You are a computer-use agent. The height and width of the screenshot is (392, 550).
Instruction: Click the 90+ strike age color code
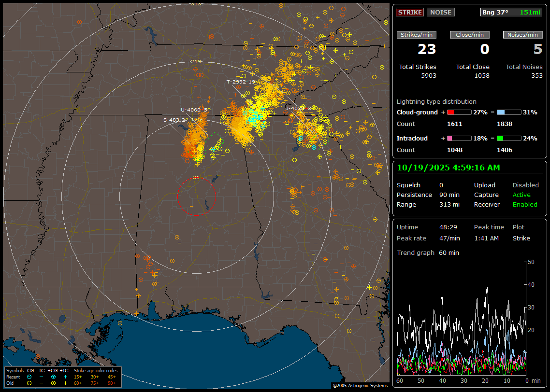click(x=111, y=383)
